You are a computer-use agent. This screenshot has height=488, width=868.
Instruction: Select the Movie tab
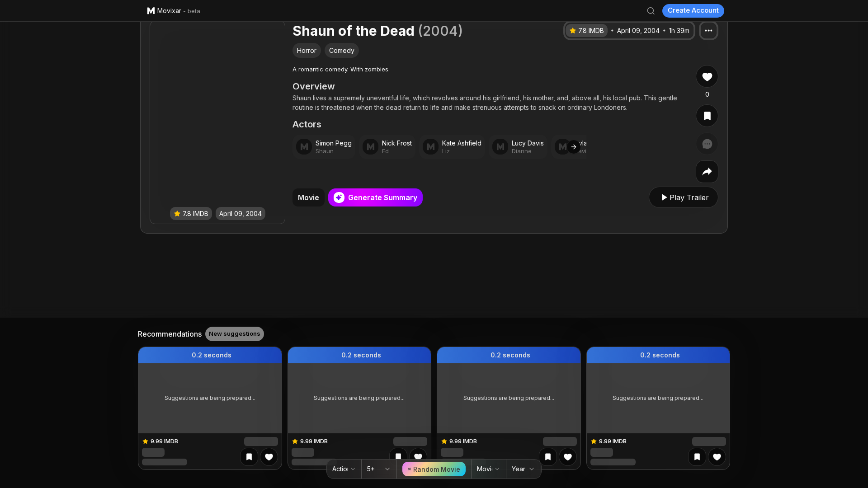308,197
